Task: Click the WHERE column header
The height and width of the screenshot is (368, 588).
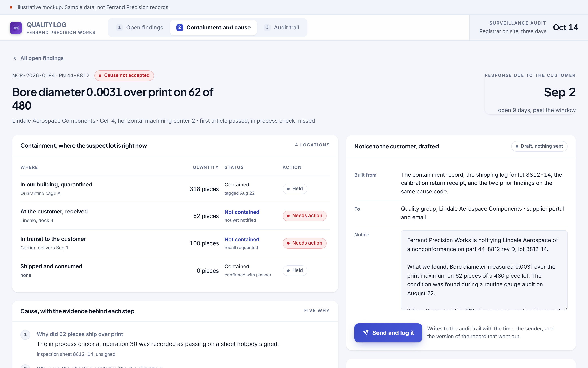Action: [29, 167]
